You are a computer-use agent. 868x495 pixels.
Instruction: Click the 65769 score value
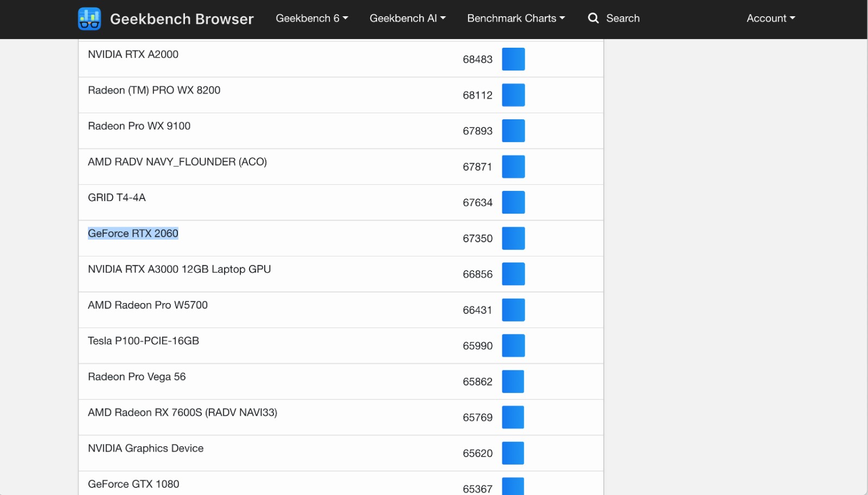[x=477, y=417]
